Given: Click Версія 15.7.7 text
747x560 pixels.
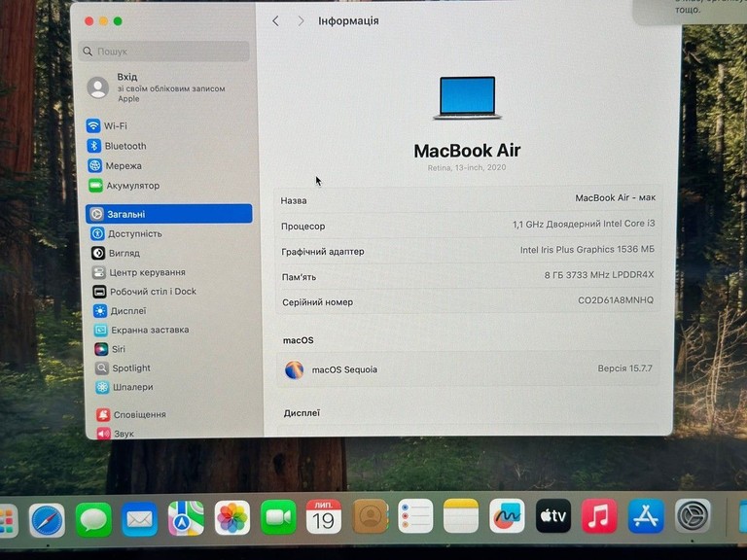Looking at the screenshot, I should click(625, 368).
